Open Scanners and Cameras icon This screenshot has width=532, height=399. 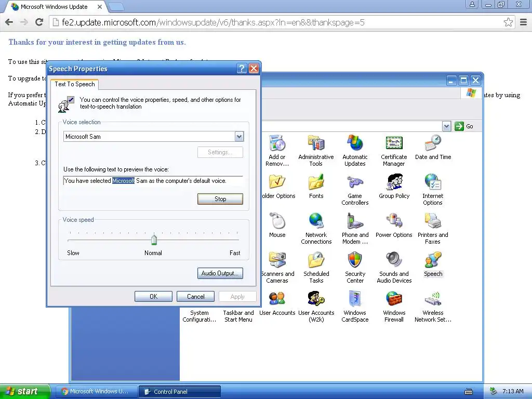pos(277,268)
